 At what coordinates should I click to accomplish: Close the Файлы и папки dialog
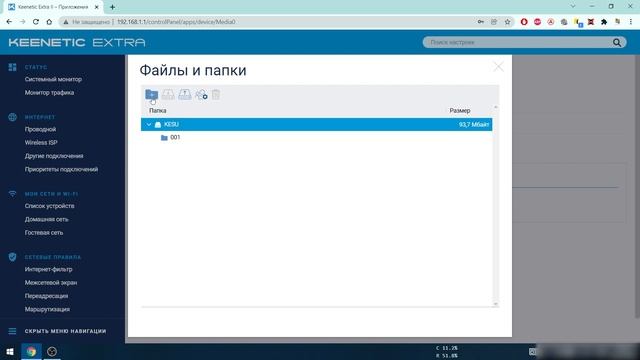(x=498, y=67)
